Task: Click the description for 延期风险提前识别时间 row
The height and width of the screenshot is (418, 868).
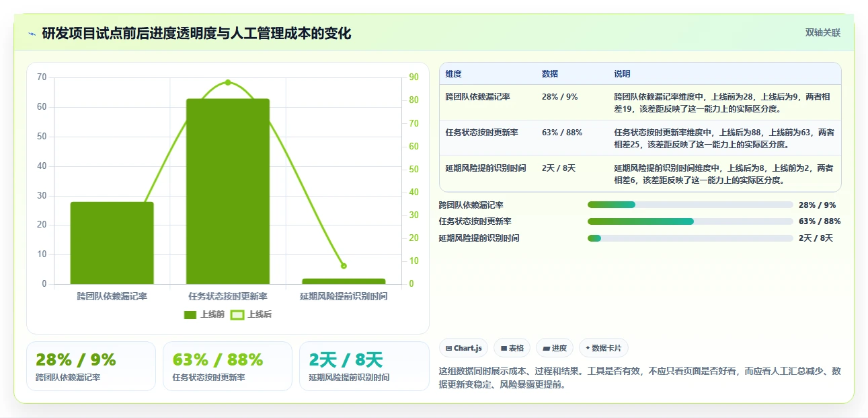Action: (x=723, y=174)
